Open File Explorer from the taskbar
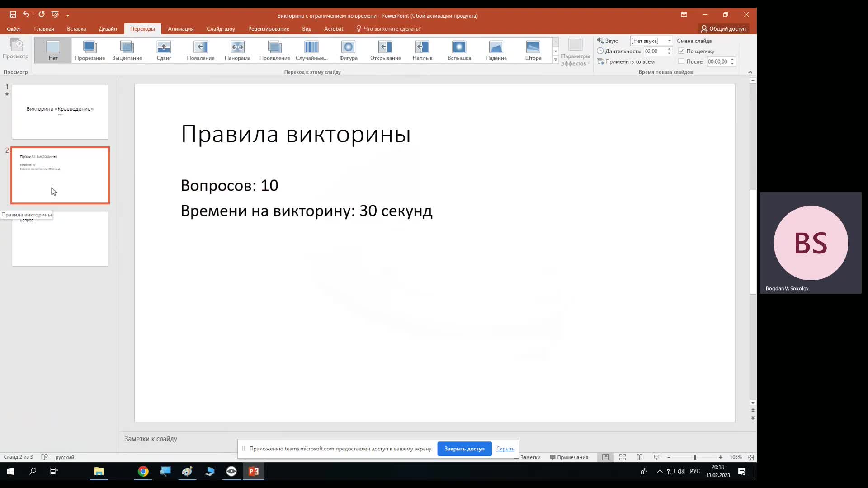This screenshot has height=488, width=868. point(99,471)
